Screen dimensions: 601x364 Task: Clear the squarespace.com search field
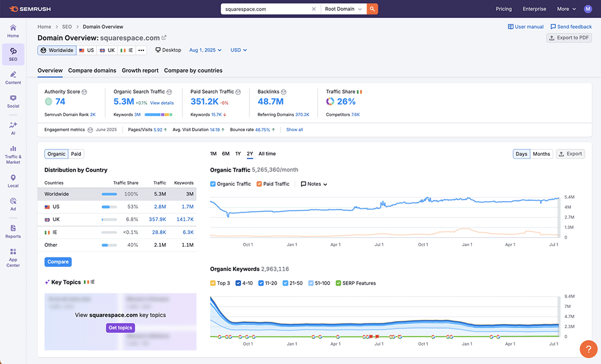pyautogui.click(x=313, y=9)
